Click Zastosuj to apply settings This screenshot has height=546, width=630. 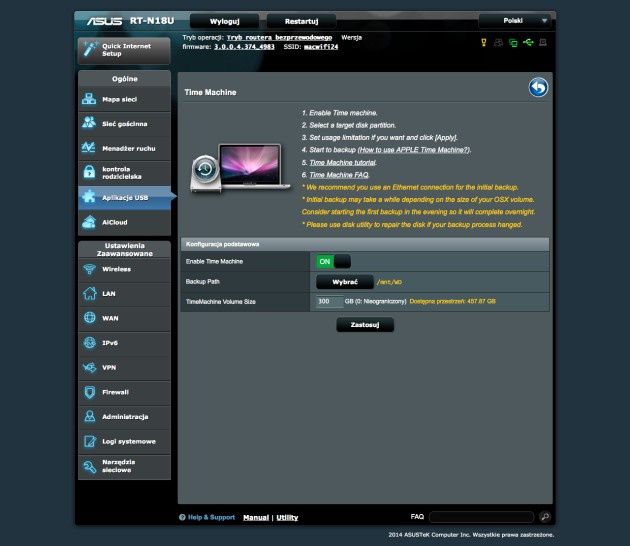tap(365, 325)
